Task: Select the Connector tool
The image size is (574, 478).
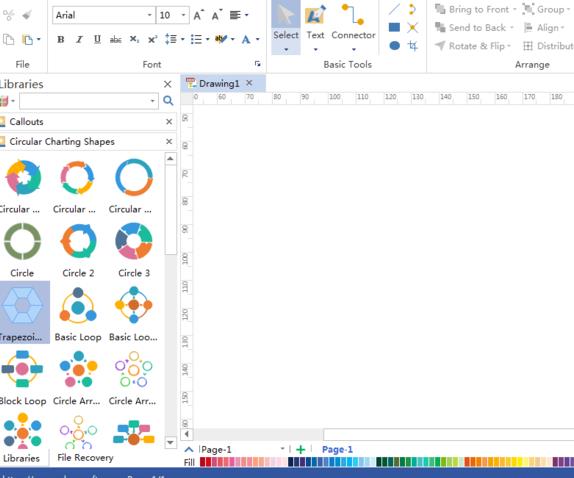Action: (353, 27)
